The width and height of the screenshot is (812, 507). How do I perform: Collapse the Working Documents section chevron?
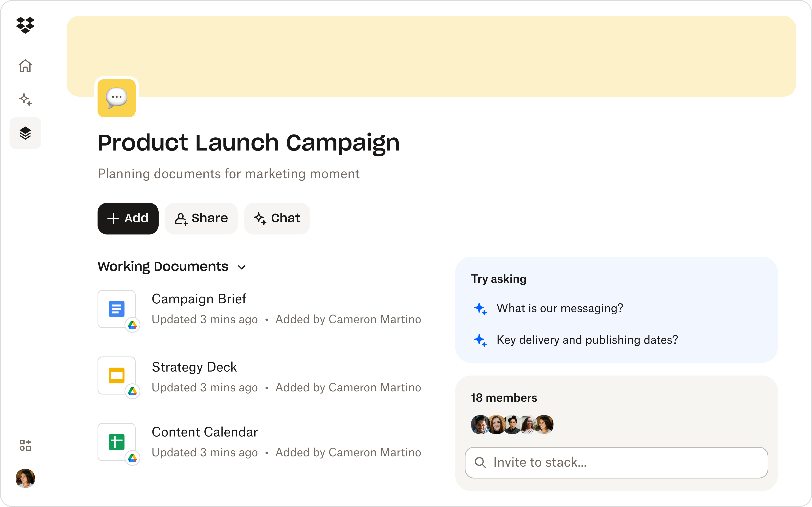click(242, 267)
